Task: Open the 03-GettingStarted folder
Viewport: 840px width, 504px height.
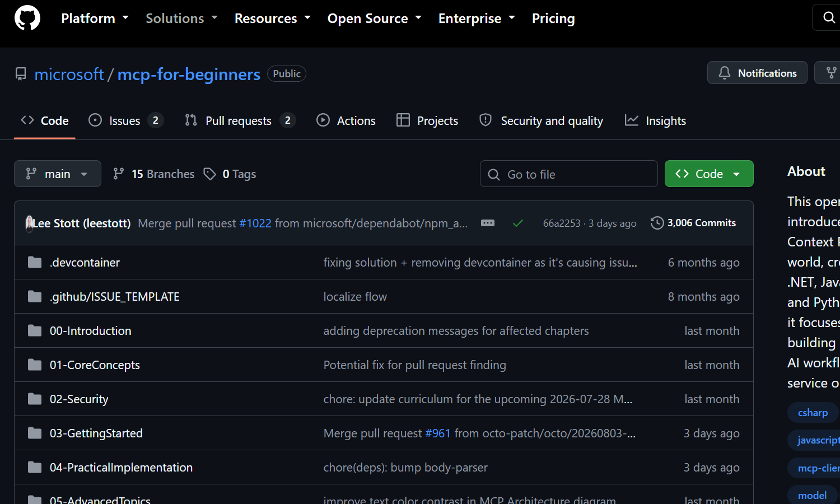Action: pyautogui.click(x=96, y=433)
